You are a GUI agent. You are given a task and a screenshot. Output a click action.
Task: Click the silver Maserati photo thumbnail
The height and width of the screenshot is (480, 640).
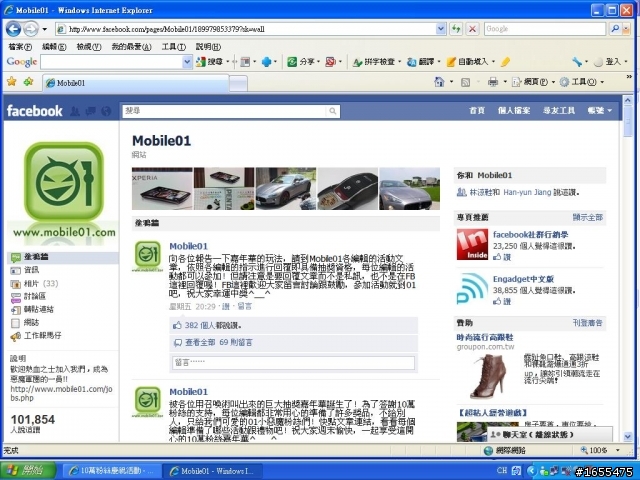[x=286, y=189]
